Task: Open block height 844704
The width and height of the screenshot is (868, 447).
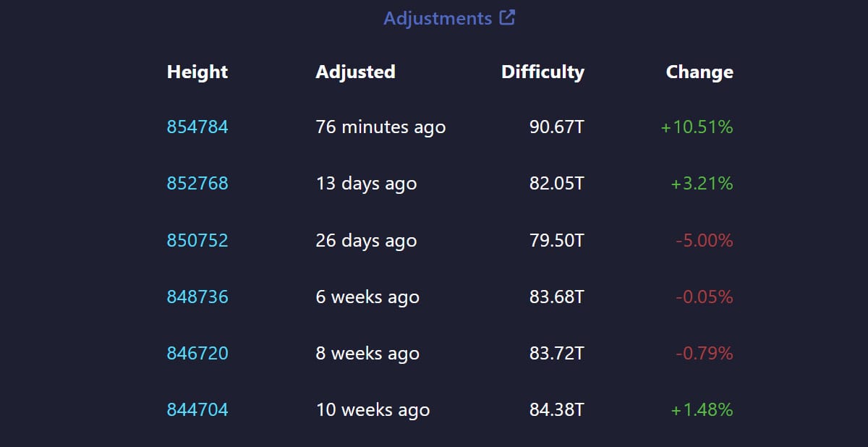Action: (x=197, y=409)
